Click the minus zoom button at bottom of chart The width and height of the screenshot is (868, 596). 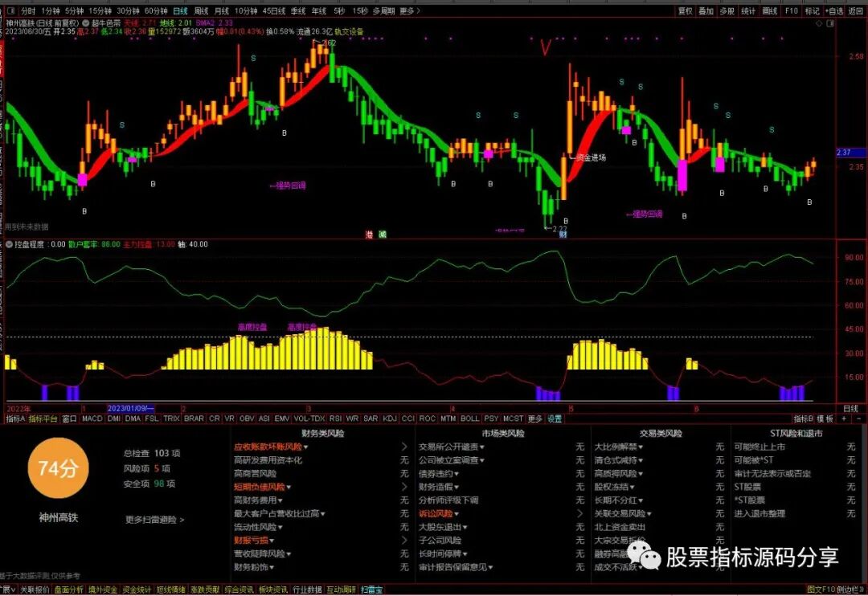[858, 419]
